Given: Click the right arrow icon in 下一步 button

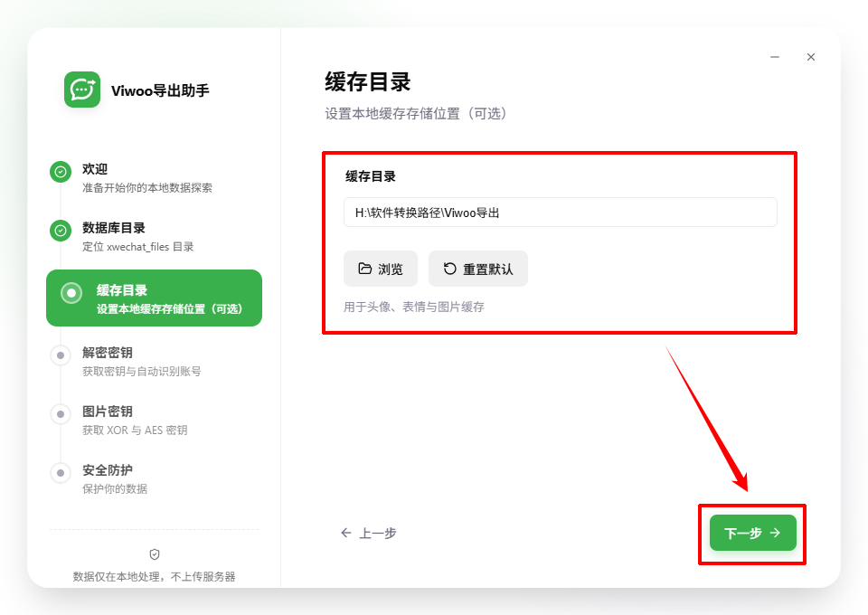Looking at the screenshot, I should point(775,533).
